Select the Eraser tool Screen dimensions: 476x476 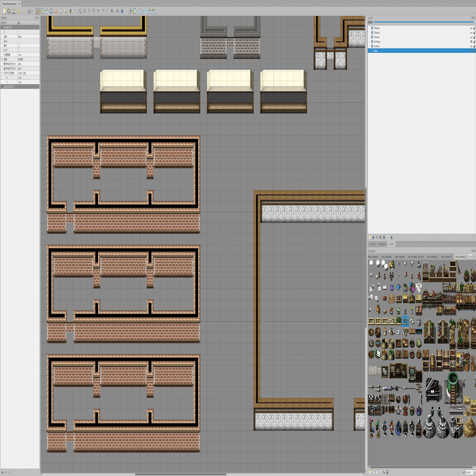pyautogui.click(x=56, y=11)
